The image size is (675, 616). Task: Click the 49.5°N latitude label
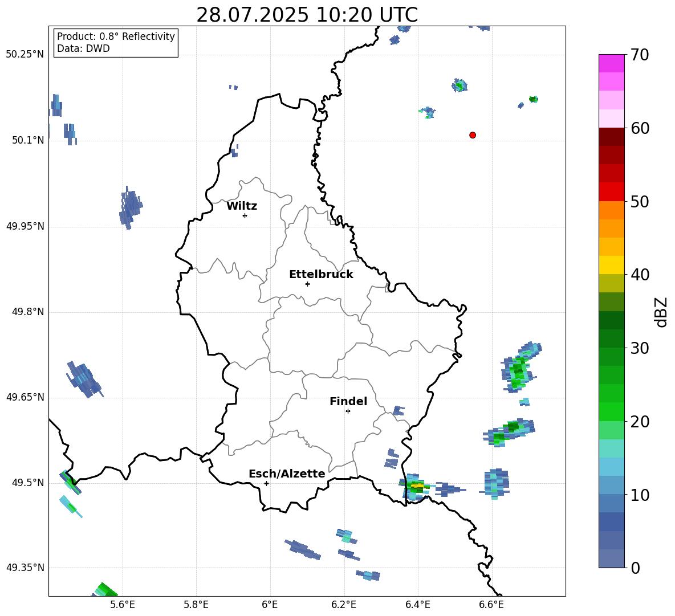pos(27,482)
